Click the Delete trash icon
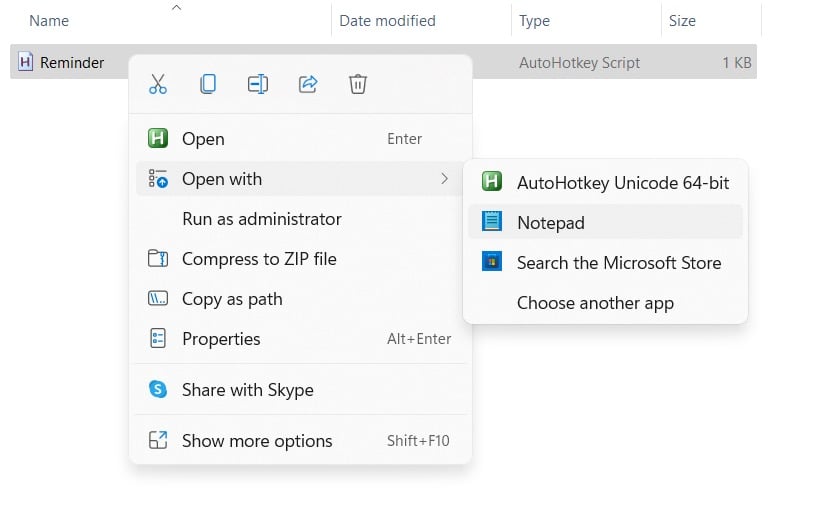The width and height of the screenshot is (836, 525). 358,84
